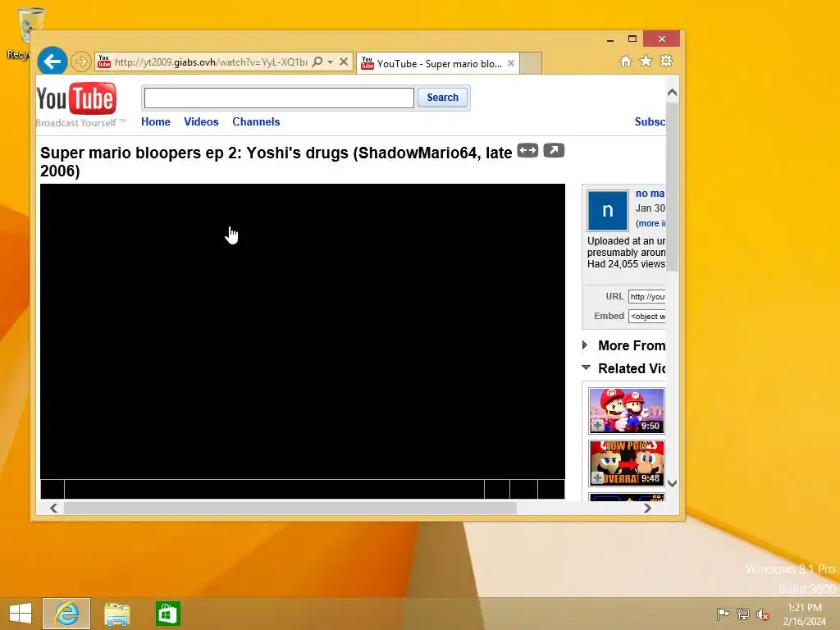Open File Explorer from the taskbar
The width and height of the screenshot is (840, 630).
[116, 614]
